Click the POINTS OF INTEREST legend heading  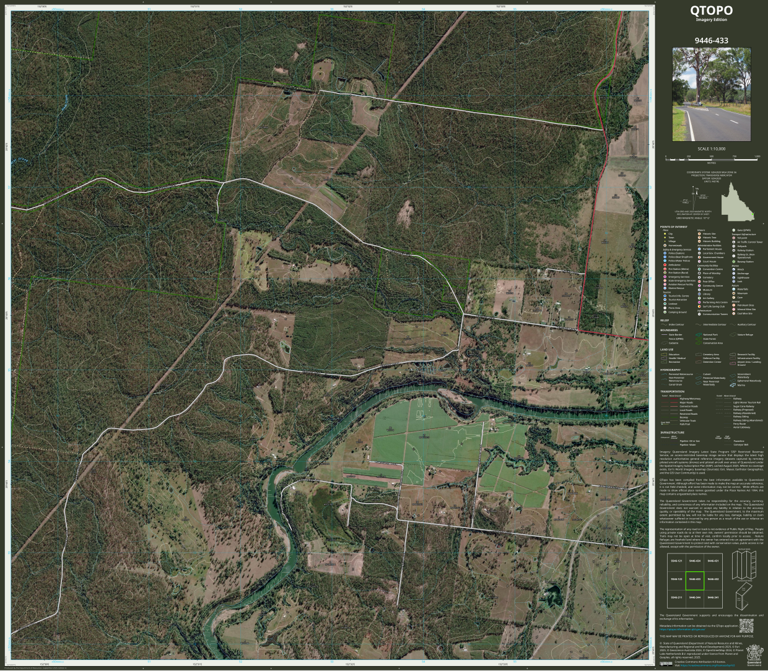click(x=673, y=227)
